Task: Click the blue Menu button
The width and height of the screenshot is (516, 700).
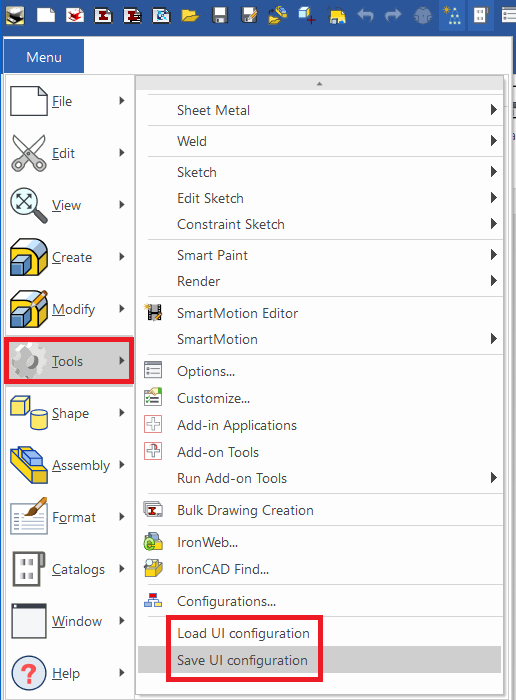Action: point(44,57)
